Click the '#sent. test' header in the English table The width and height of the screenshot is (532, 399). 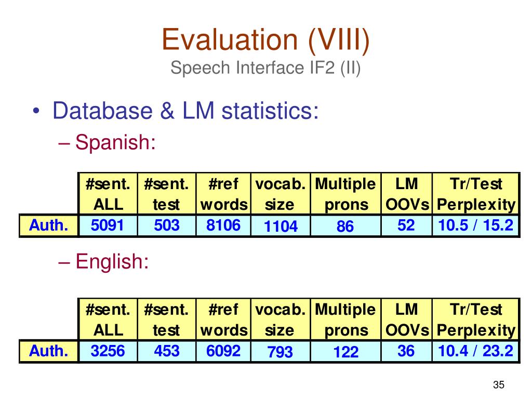click(166, 320)
